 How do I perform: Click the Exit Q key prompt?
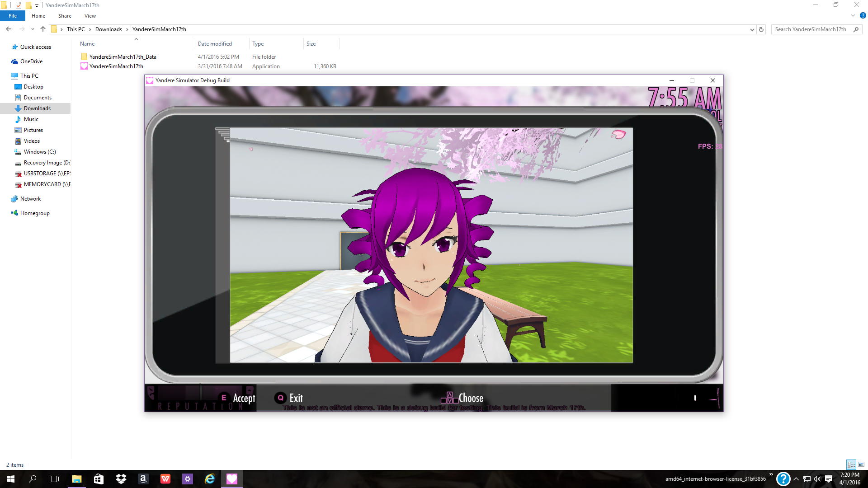pos(289,398)
